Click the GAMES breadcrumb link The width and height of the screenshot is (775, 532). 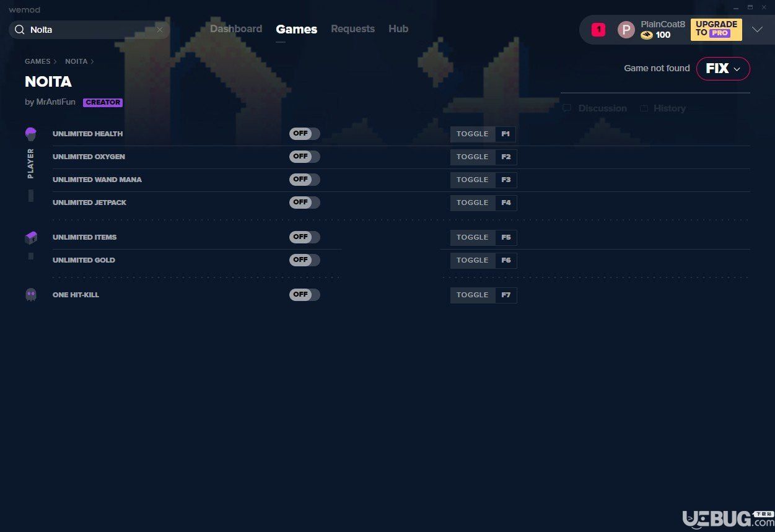[38, 61]
